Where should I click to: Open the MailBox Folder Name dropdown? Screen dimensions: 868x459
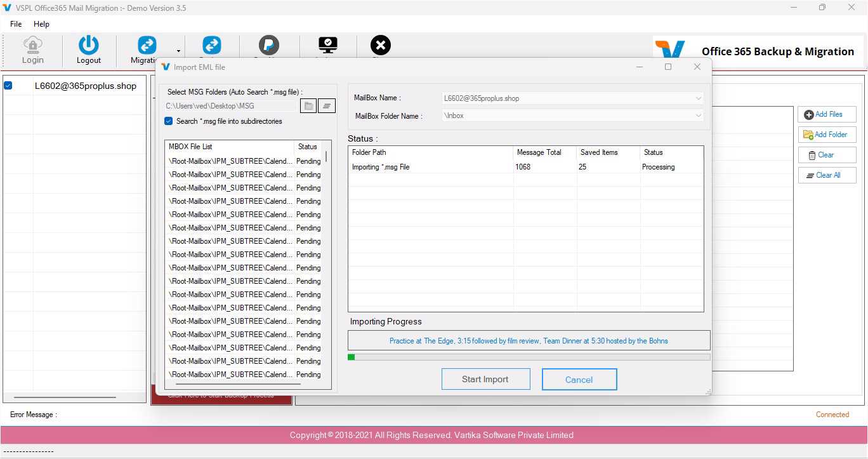tap(573, 116)
